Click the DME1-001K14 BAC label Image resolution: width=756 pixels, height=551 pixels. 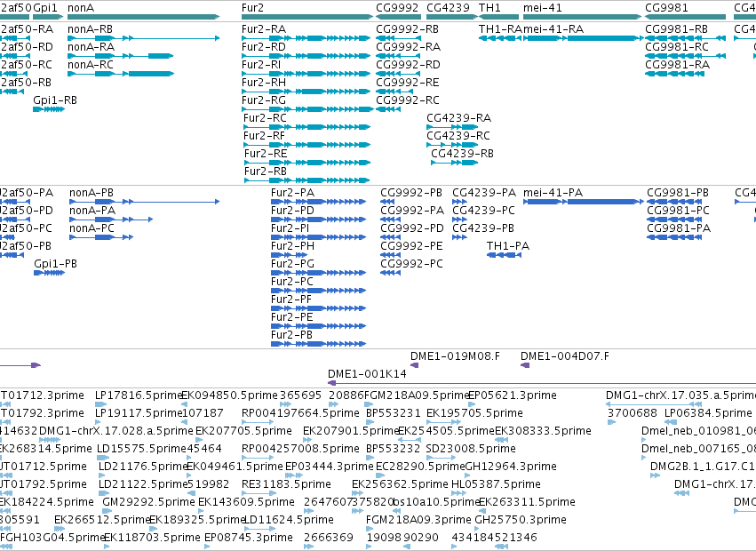point(367,374)
